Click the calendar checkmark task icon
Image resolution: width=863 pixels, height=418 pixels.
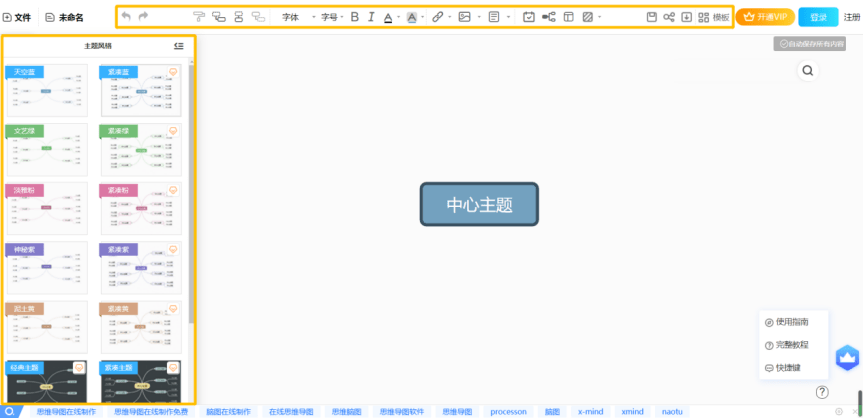528,17
